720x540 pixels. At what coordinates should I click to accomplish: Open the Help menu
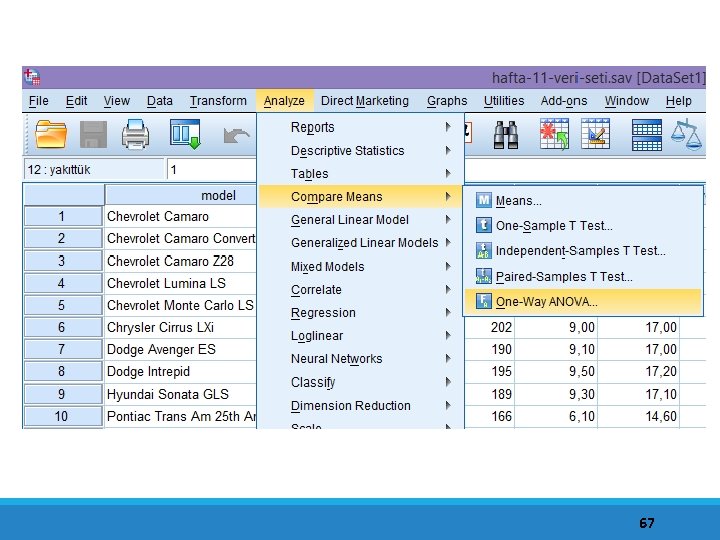(x=679, y=101)
